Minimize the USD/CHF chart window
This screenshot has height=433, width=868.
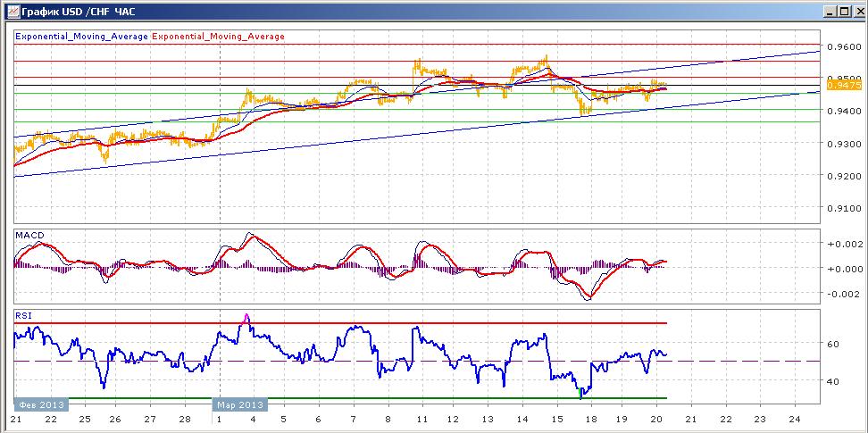point(830,11)
